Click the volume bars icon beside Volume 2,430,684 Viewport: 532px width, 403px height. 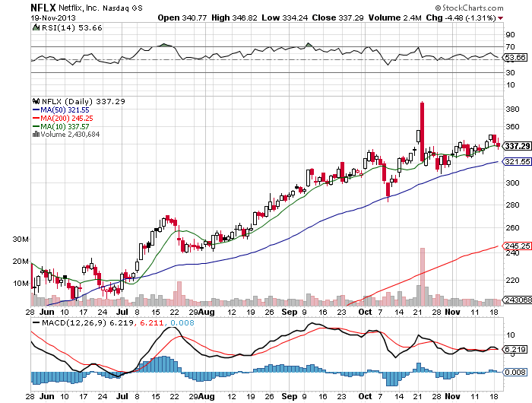coord(36,134)
